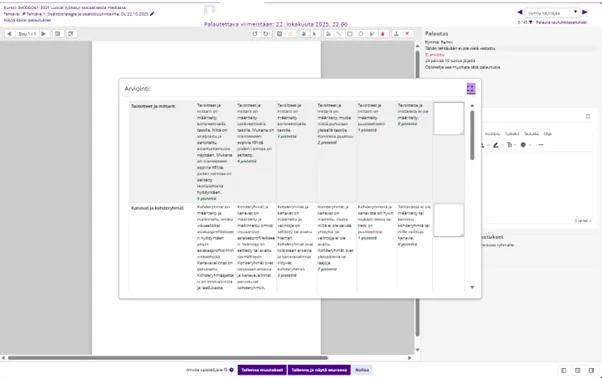
Task: Click Tallenna ja näytä seuraava button
Action: [x=319, y=370]
